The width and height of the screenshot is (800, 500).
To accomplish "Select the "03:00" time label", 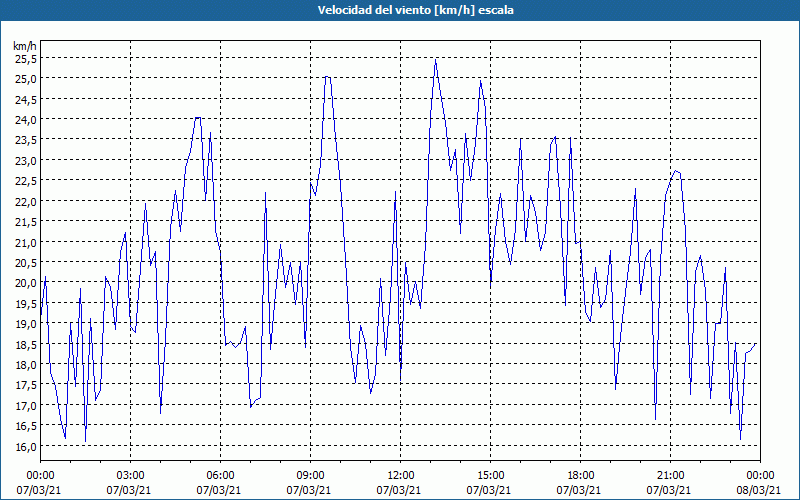I will tap(130, 476).
